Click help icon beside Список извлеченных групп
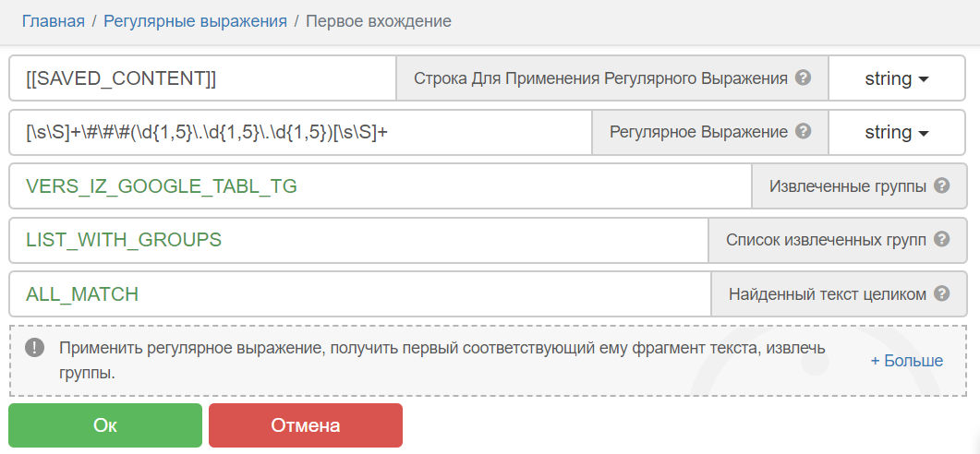The image size is (980, 454). coord(942,239)
